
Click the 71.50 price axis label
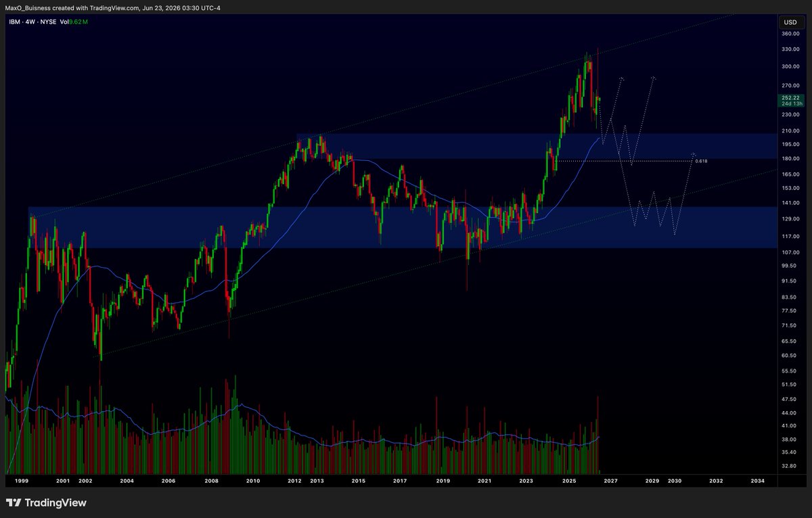point(789,325)
